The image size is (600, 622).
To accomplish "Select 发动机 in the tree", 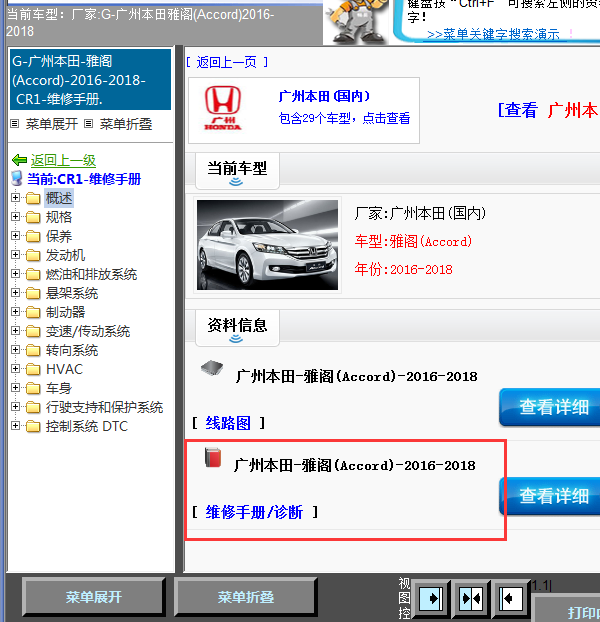I will coord(65,255).
